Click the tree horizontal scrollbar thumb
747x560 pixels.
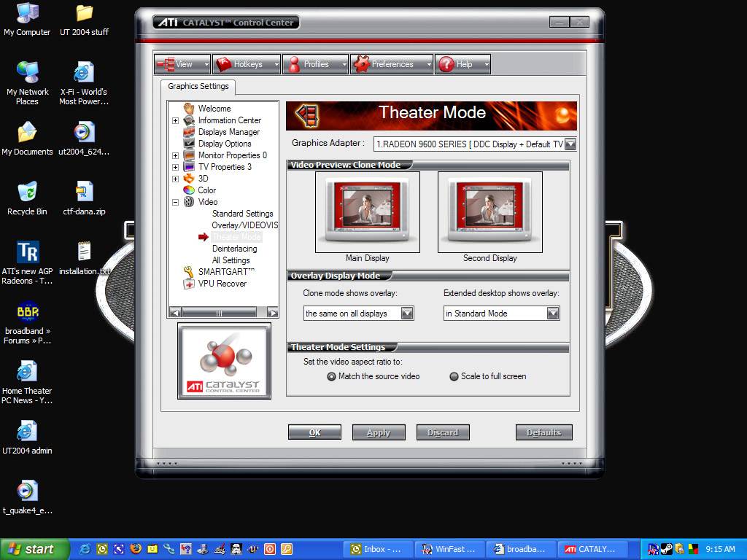219,313
